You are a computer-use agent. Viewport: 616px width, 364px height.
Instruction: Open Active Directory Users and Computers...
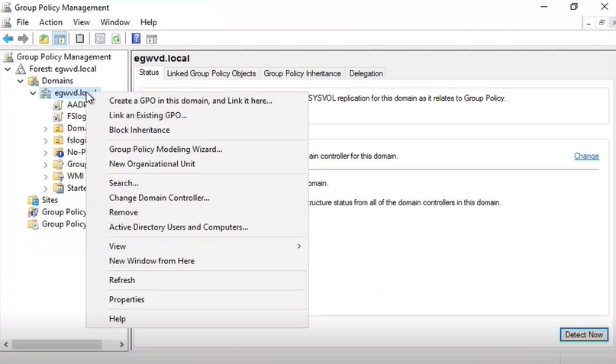(197, 227)
